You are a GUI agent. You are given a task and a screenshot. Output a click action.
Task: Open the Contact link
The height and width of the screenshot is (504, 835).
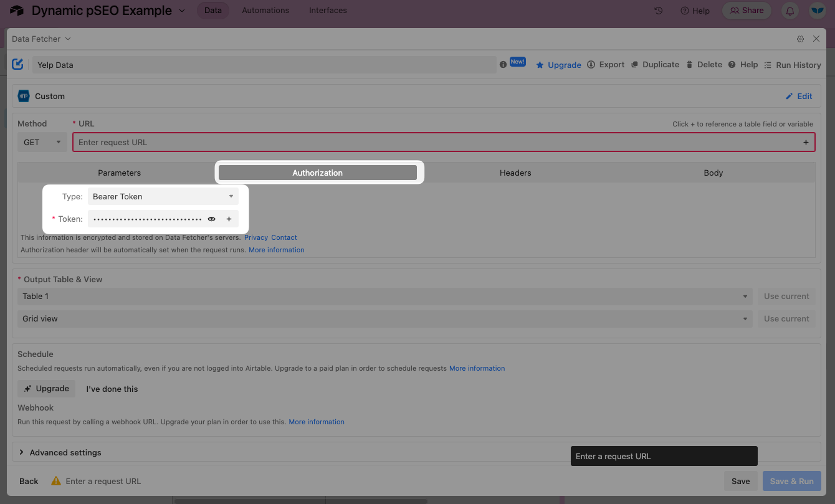(284, 237)
